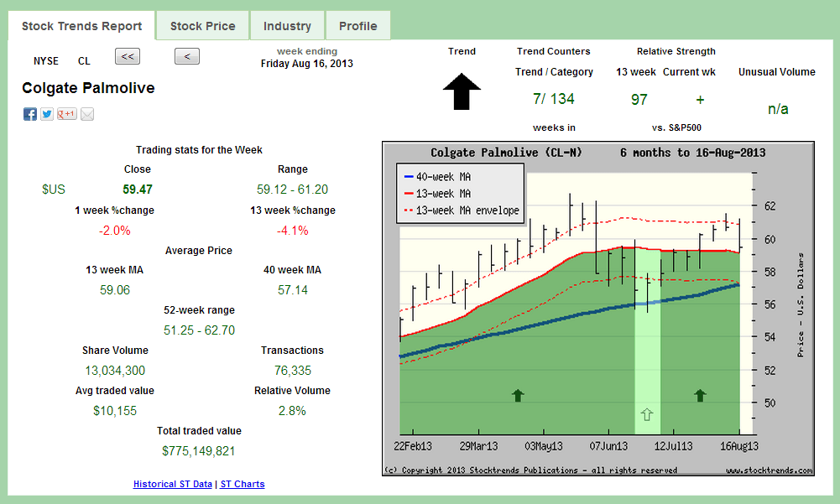Go to previous week with < button
The image size is (840, 504).
coord(187,56)
